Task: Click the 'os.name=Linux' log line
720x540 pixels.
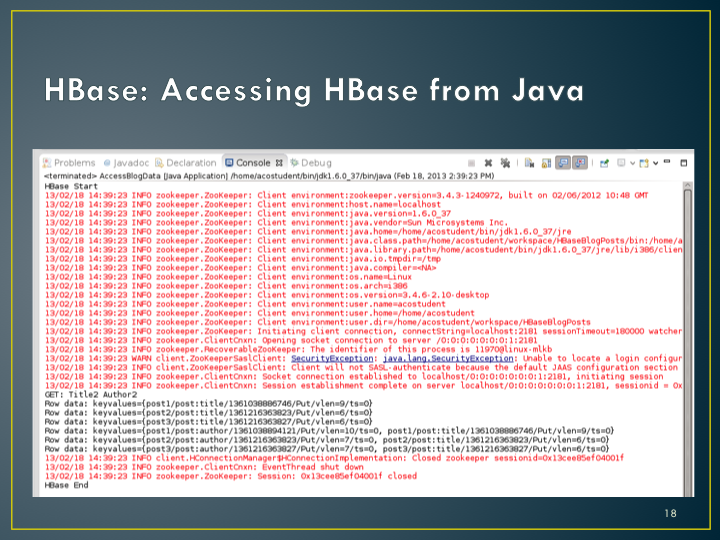Action: [228, 277]
